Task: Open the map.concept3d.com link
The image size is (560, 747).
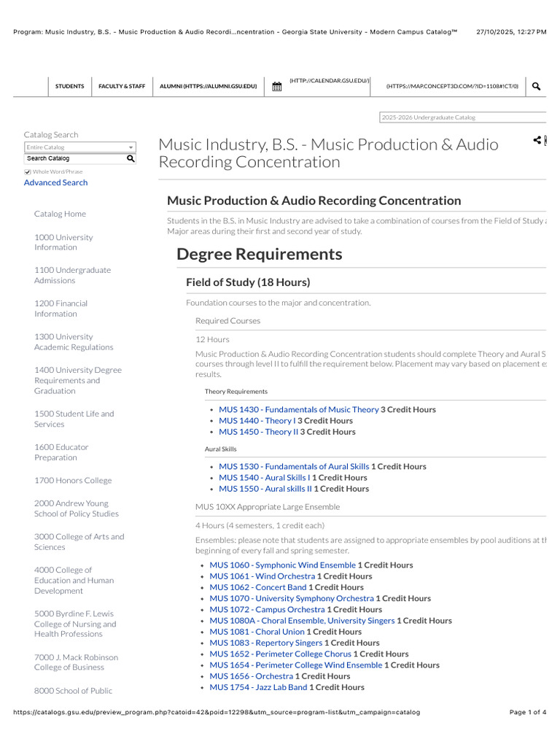Action: pyautogui.click(x=452, y=86)
